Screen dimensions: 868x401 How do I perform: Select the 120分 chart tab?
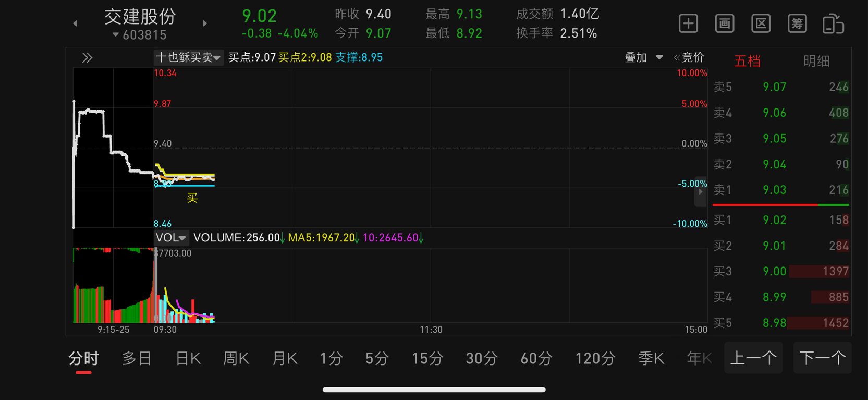click(x=595, y=359)
